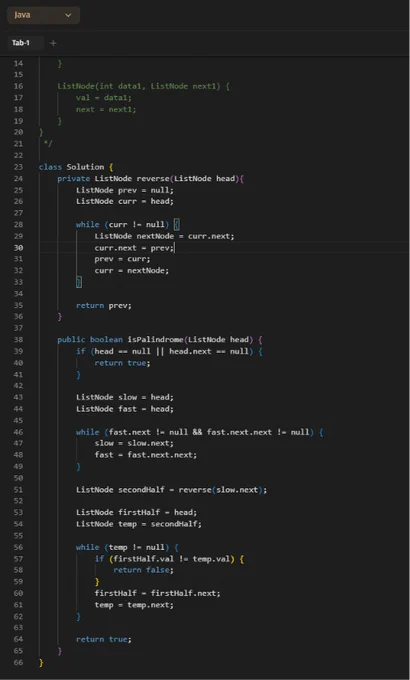Click 'fast = fast.next.next;' line

(x=146, y=454)
